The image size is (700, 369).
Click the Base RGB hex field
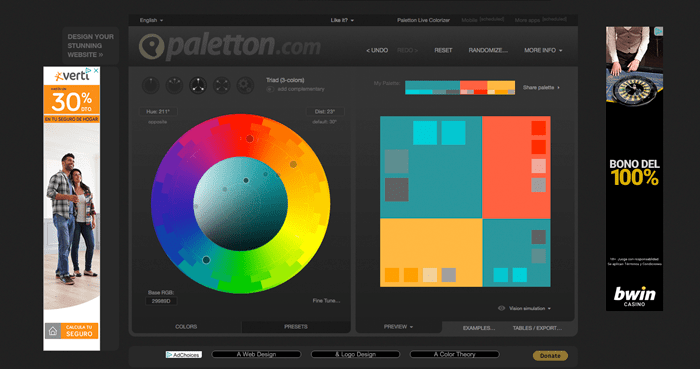click(x=161, y=301)
